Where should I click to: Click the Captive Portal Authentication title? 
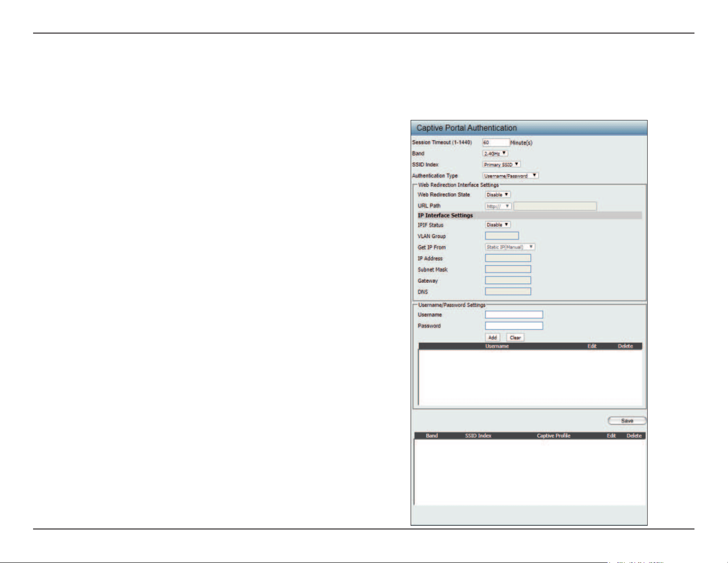tap(467, 128)
